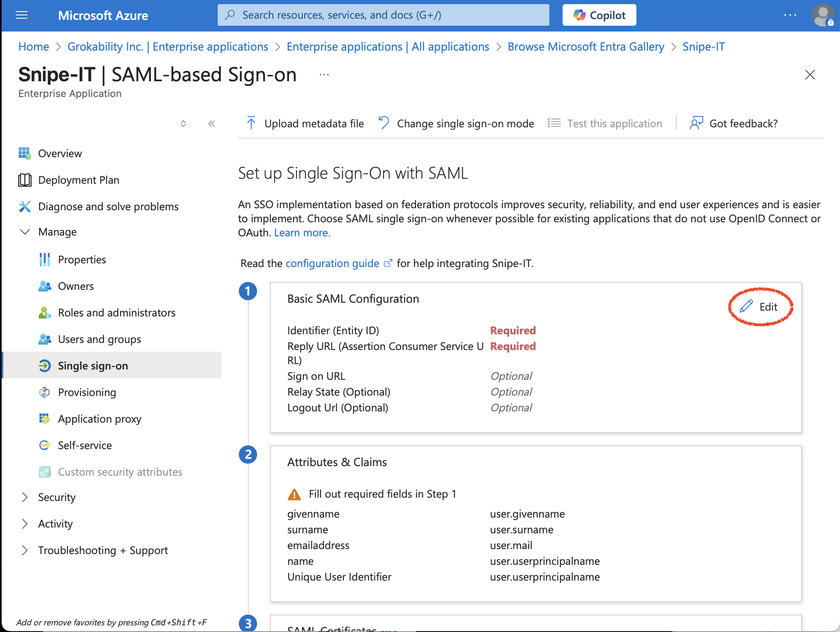840x632 pixels.
Task: Open Browse Microsoft Entra Gallery breadcrumb
Action: pos(586,46)
